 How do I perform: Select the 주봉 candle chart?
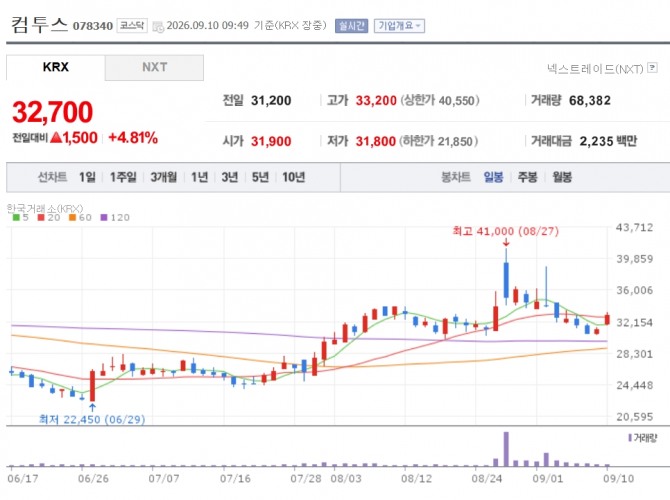click(528, 177)
